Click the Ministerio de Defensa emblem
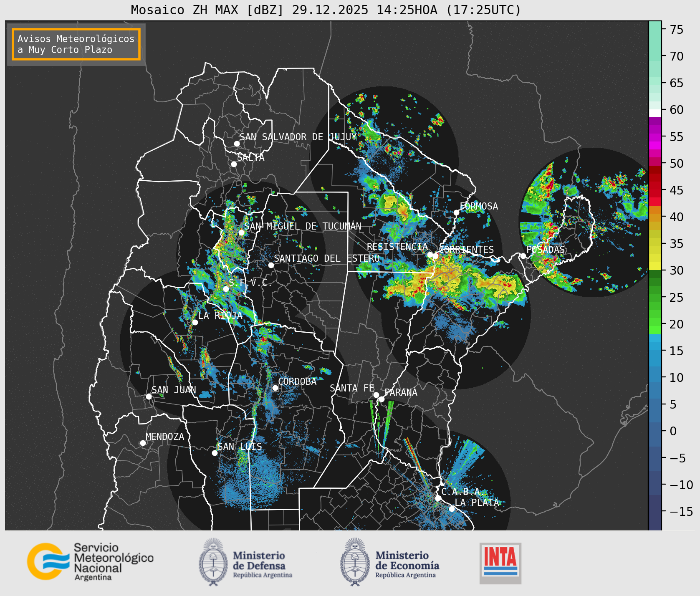The width and height of the screenshot is (700, 596). tap(213, 562)
